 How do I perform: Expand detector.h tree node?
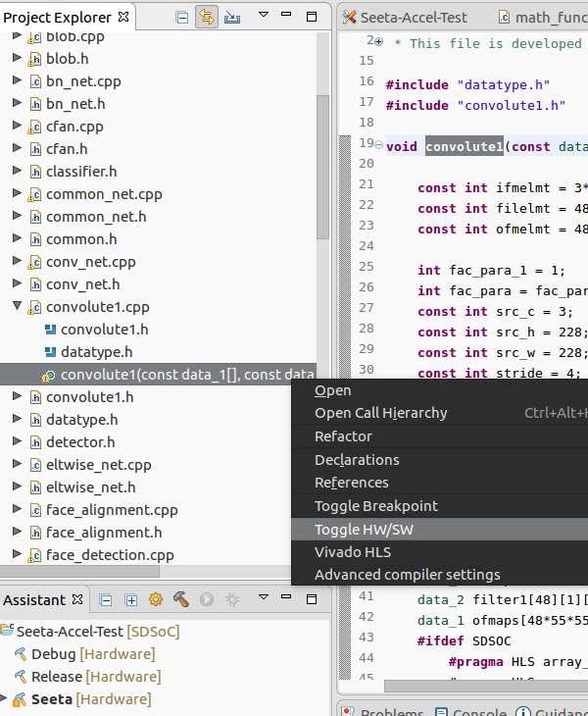click(17, 441)
